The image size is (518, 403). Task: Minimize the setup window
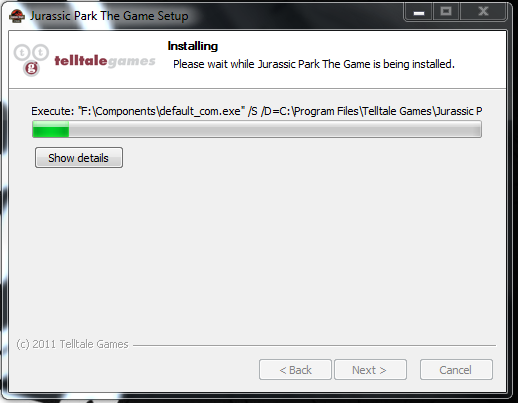pos(419,13)
